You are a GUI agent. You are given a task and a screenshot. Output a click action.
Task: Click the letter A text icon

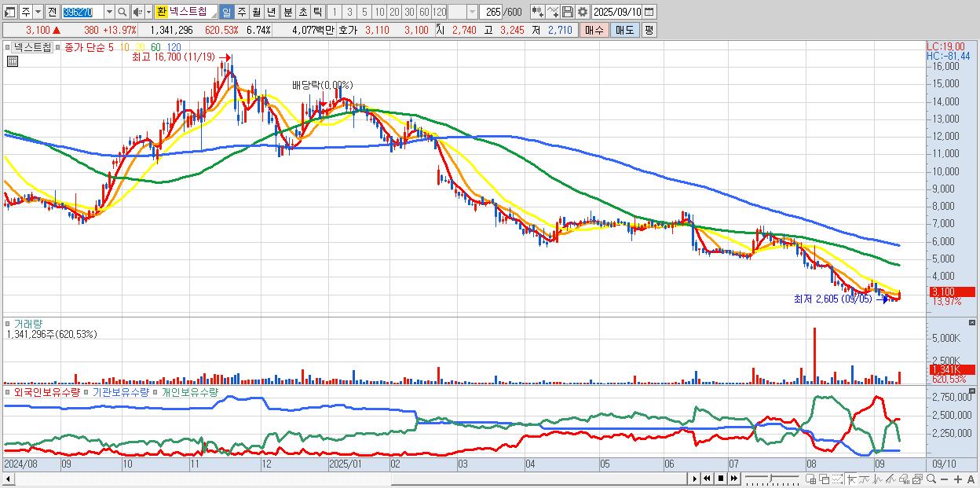coord(971,479)
